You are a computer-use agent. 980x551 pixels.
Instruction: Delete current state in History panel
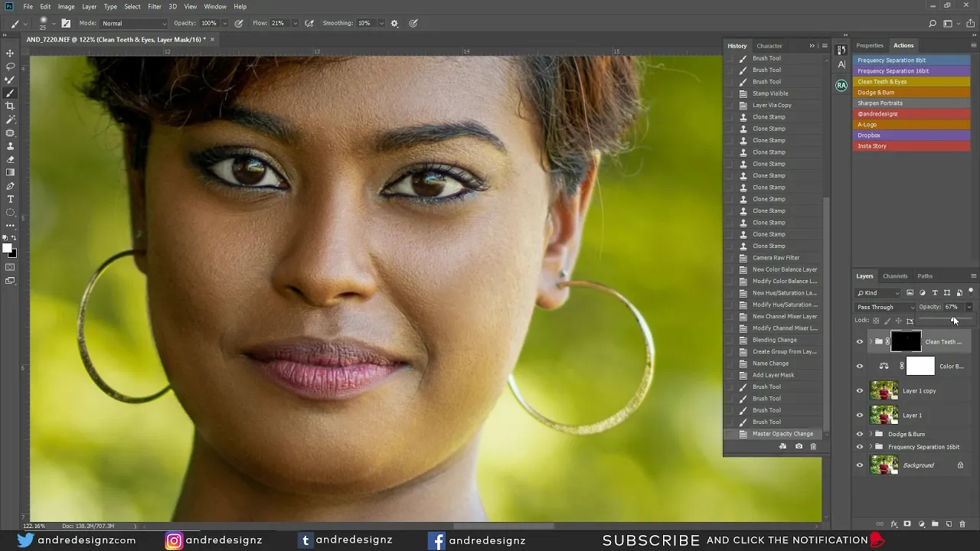point(813,446)
